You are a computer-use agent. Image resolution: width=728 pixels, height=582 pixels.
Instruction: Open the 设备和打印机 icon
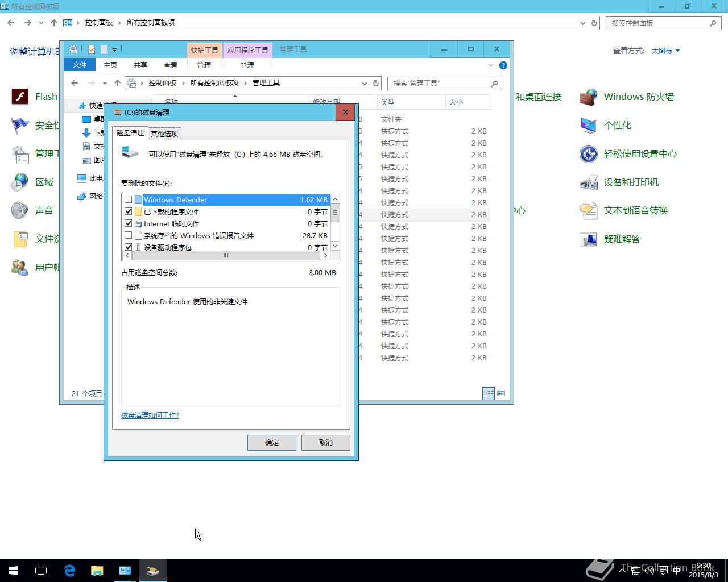589,182
